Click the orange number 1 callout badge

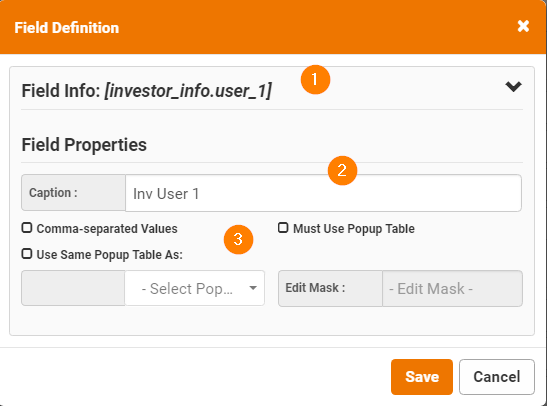[315, 80]
